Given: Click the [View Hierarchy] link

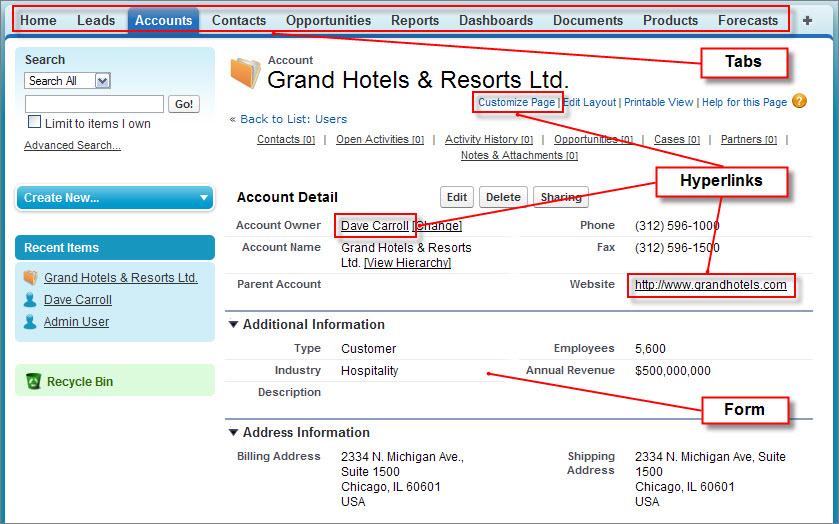Looking at the screenshot, I should (407, 263).
